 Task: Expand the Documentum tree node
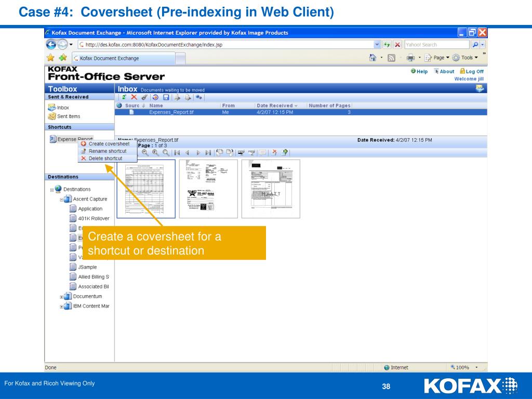tap(61, 297)
